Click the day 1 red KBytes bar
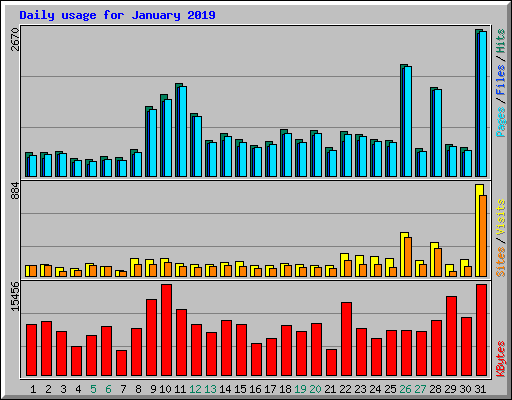Image resolution: width=512 pixels, height=400 pixels. pyautogui.click(x=31, y=350)
